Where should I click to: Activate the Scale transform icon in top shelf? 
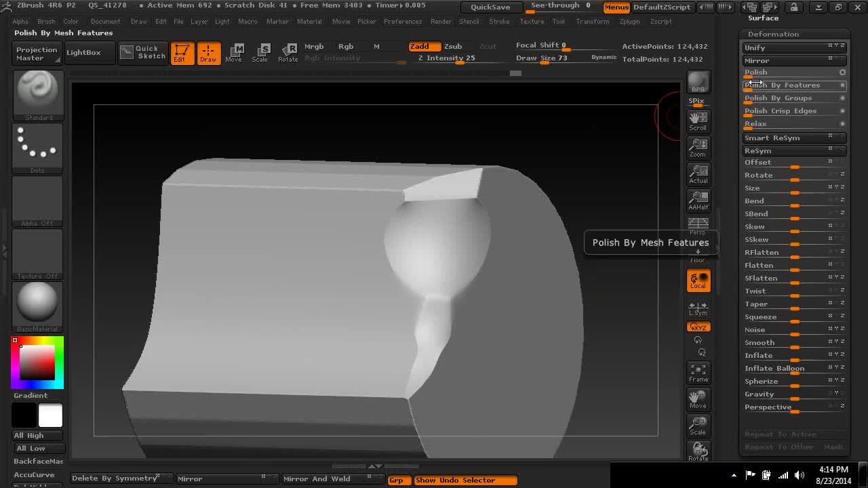point(260,53)
